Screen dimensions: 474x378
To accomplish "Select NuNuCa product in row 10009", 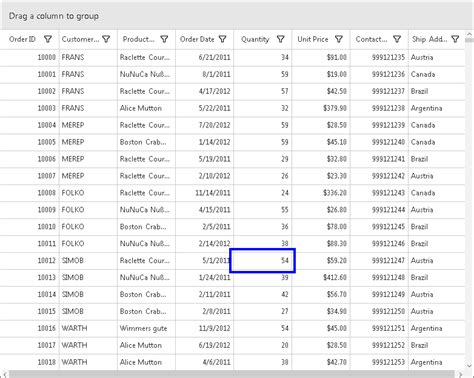I will [x=146, y=210].
